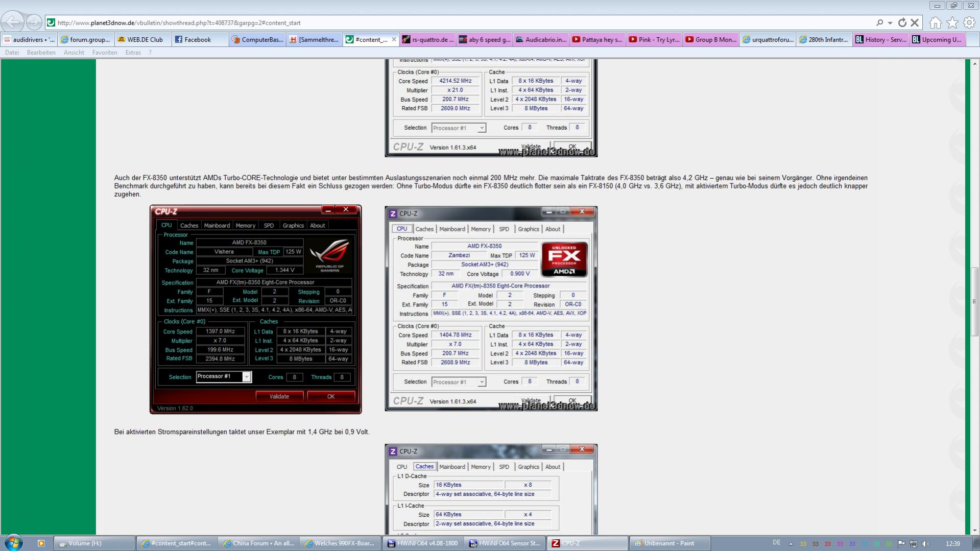
Task: Open the browser home icon
Action: pyautogui.click(x=935, y=22)
